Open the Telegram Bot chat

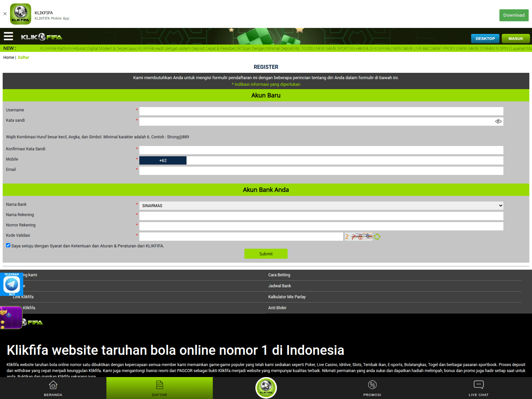click(x=12, y=284)
